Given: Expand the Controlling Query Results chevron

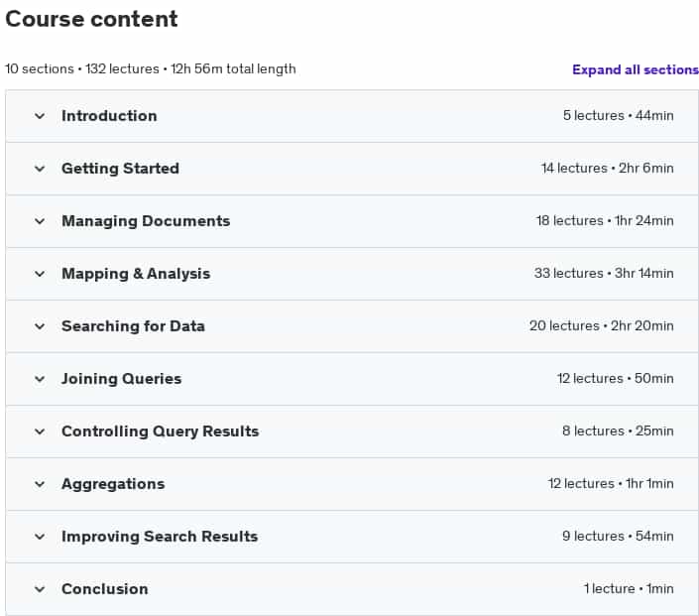Looking at the screenshot, I should click(40, 431).
